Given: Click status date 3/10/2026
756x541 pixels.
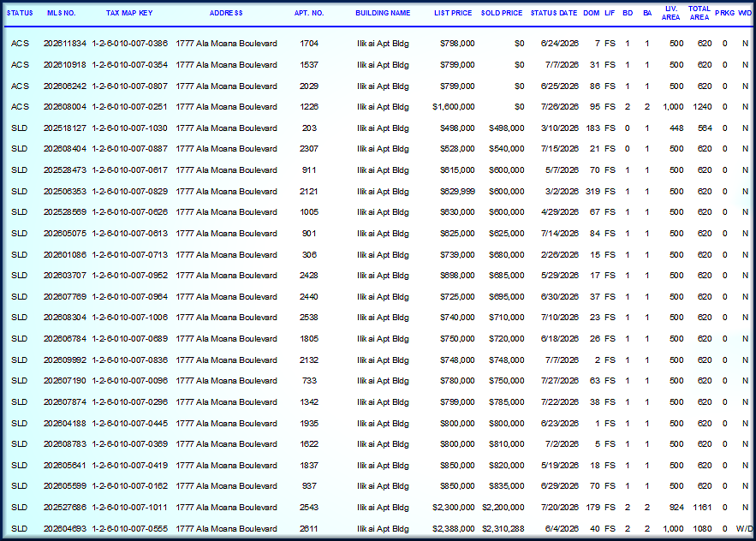Looking at the screenshot, I should click(x=559, y=128).
